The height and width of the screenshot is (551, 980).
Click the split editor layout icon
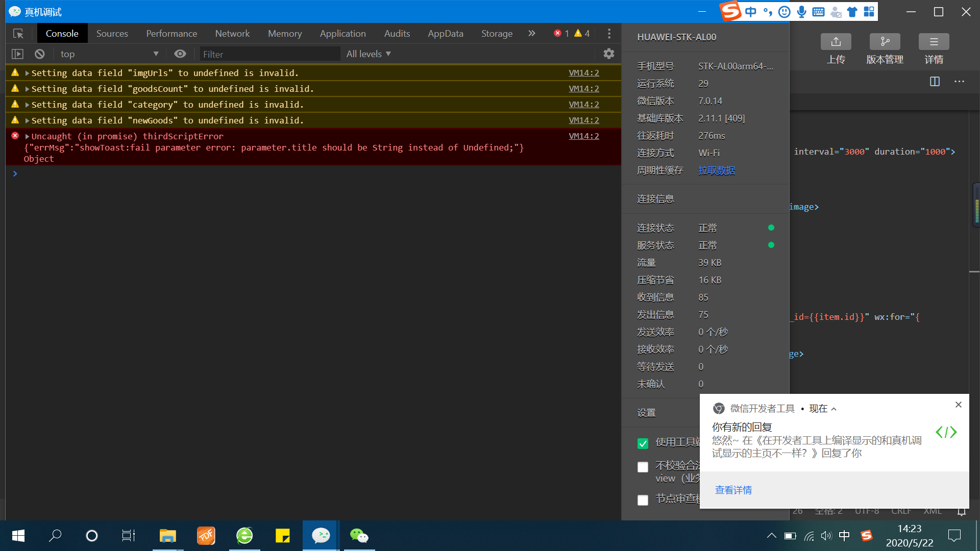[935, 82]
